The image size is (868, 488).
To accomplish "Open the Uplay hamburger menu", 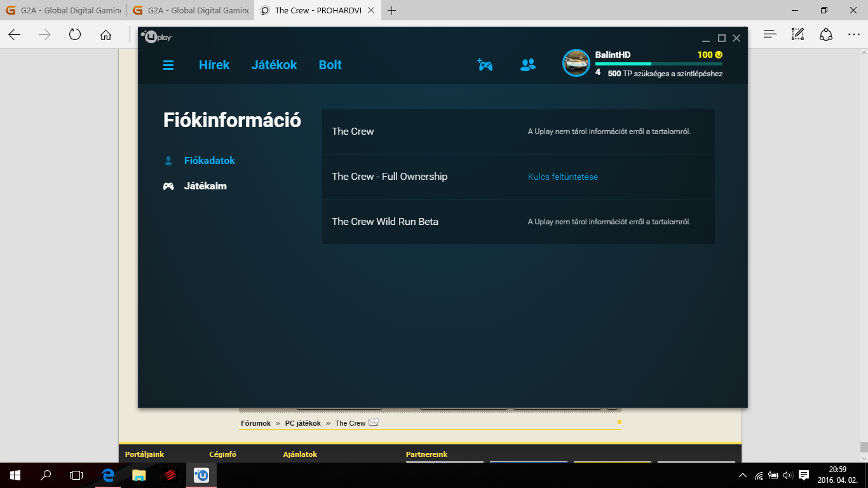I will (x=168, y=65).
